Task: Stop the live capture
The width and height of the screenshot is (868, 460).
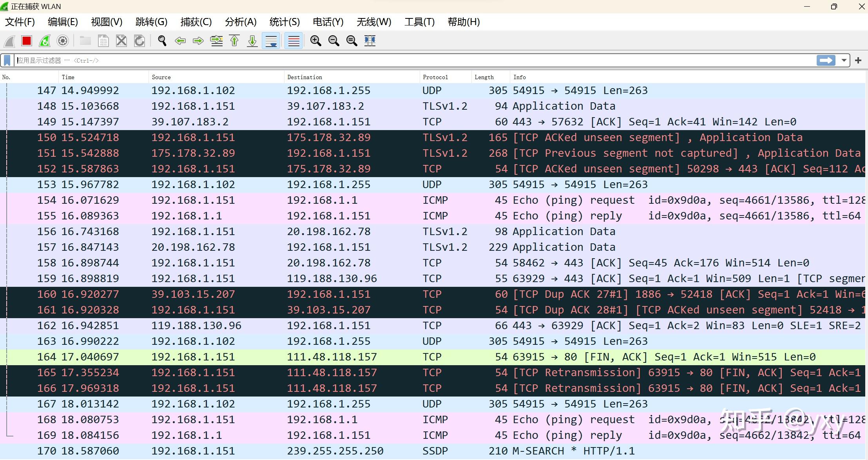Action: (x=26, y=41)
